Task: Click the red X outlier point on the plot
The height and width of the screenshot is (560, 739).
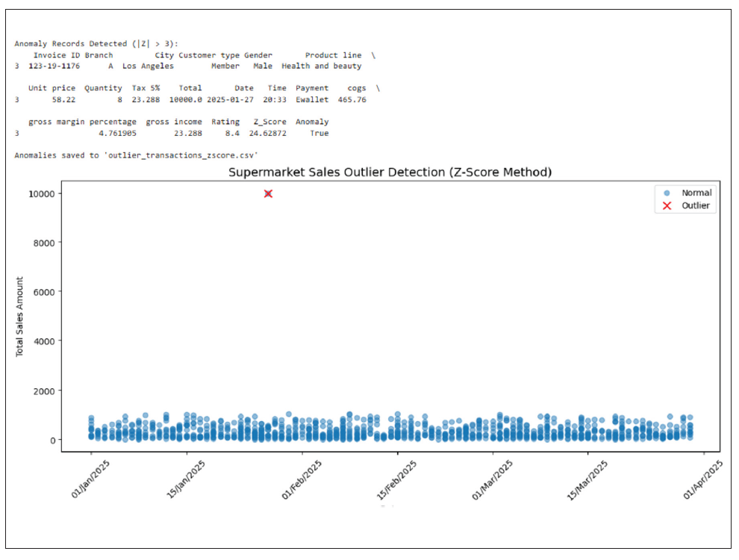Action: tap(268, 193)
